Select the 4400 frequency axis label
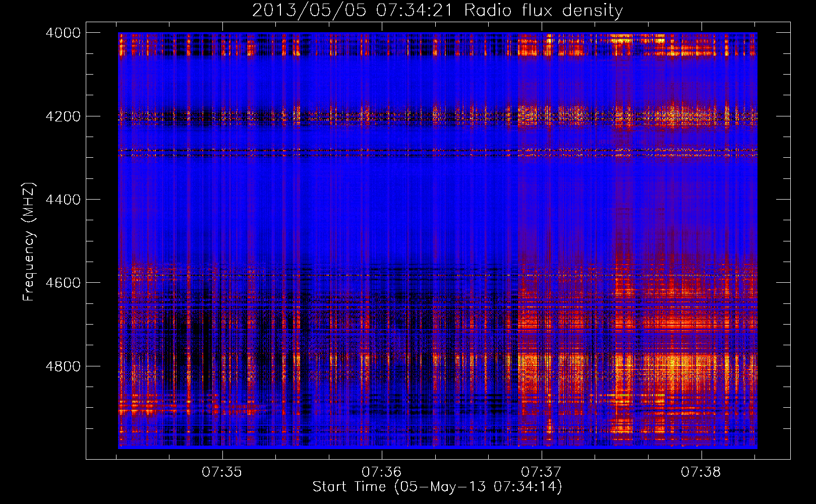Viewport: 816px width, 504px height. [x=63, y=200]
